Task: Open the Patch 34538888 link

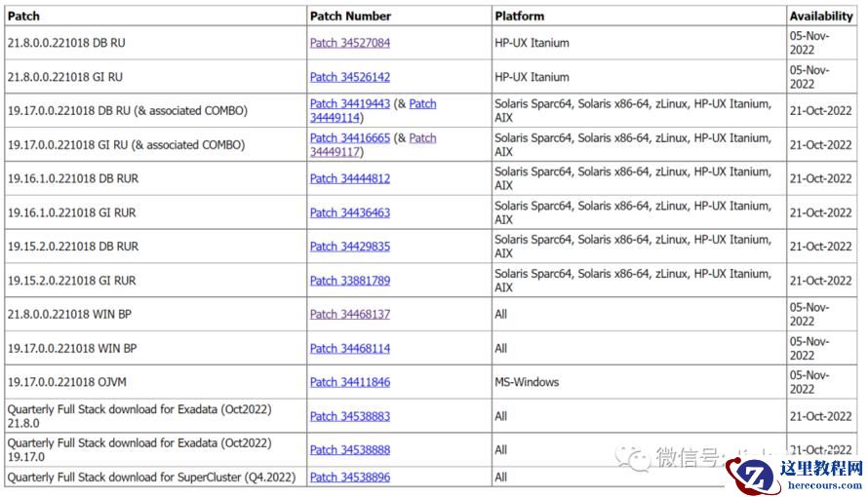Action: [350, 450]
